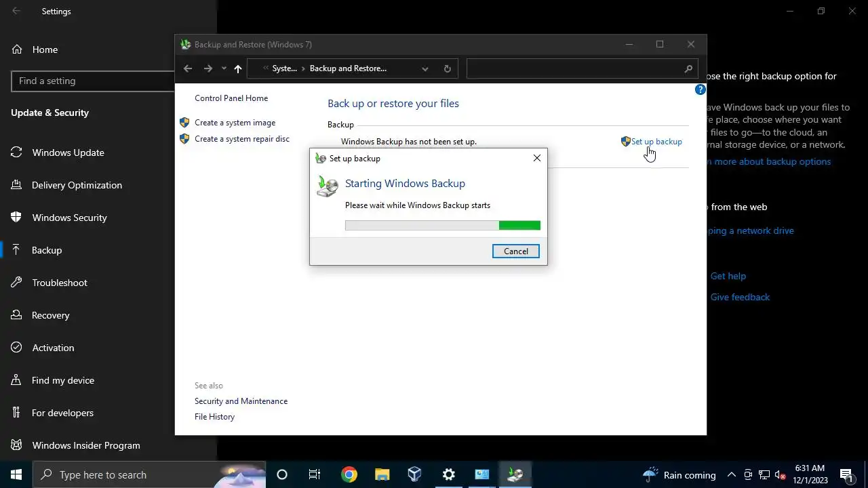
Task: Click the Set up backup link
Action: point(656,142)
